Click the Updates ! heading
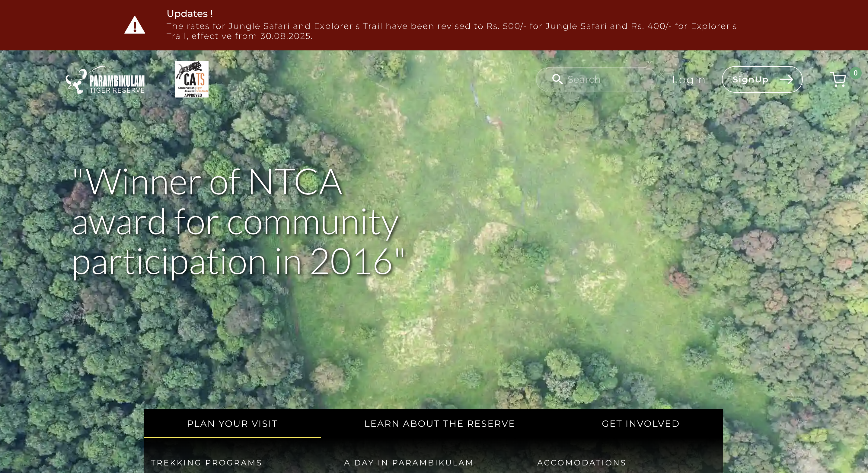Image resolution: width=868 pixels, height=473 pixels. [x=190, y=14]
